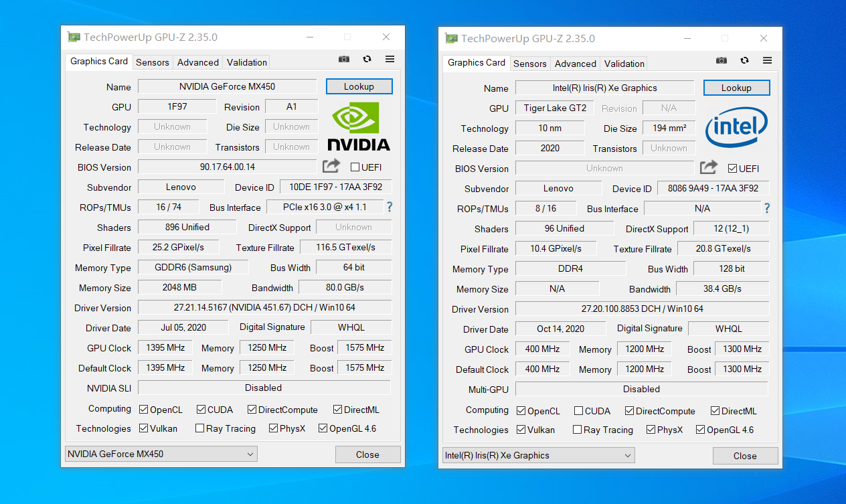Image resolution: width=846 pixels, height=504 pixels.
Task: Toggle the CUDA checkbox in the Intel window
Action: [578, 410]
